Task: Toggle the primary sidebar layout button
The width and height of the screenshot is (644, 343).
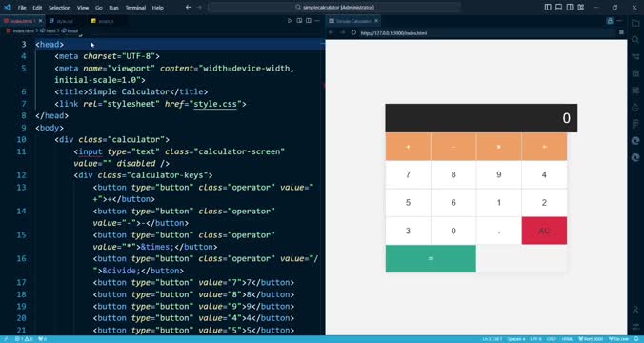Action: (548, 8)
